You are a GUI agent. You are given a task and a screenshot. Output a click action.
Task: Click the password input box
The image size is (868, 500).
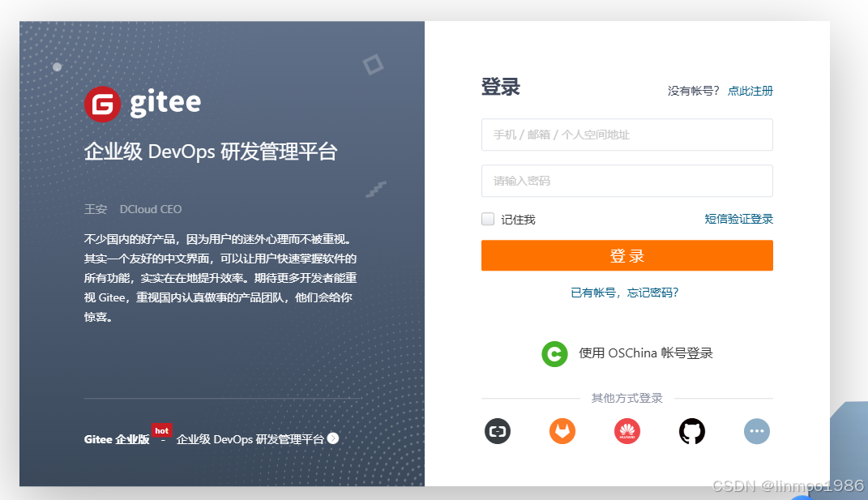click(626, 181)
